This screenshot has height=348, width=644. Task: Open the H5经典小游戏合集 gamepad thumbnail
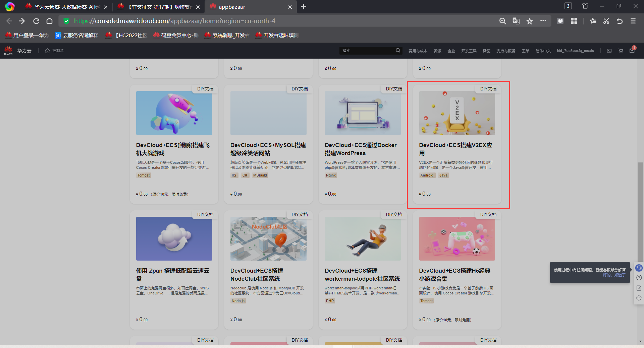(457, 238)
